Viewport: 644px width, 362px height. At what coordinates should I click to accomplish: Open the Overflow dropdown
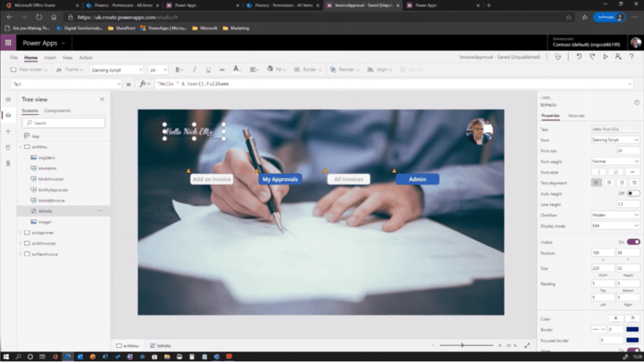pos(616,214)
